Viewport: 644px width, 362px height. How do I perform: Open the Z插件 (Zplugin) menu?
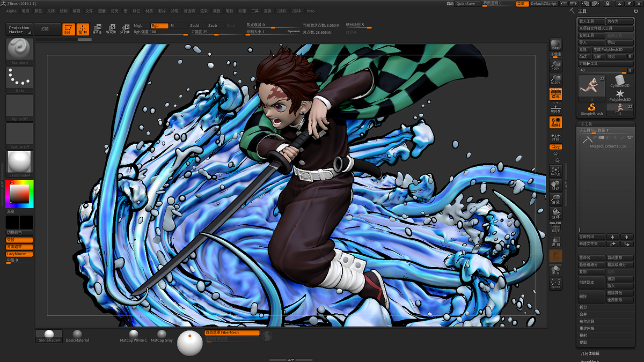click(282, 11)
